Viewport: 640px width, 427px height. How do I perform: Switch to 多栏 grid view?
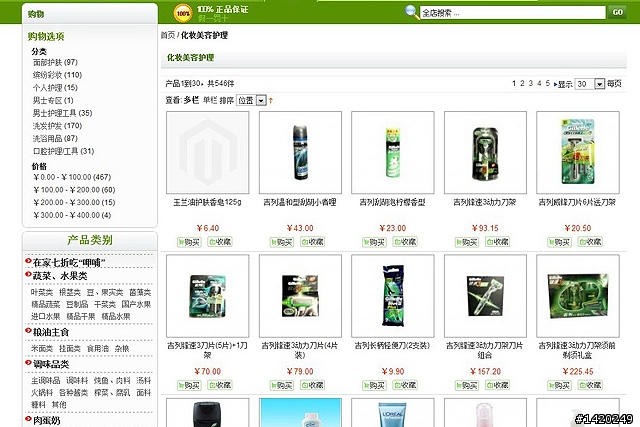coord(191,100)
